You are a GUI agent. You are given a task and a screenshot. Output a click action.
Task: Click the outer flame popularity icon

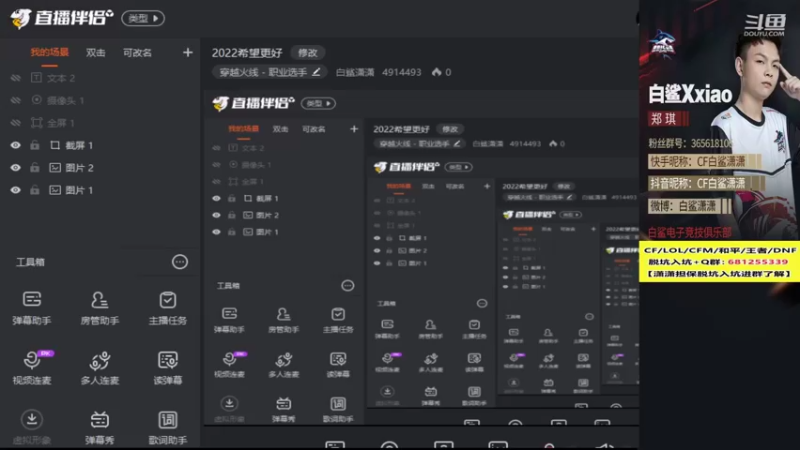point(436,72)
